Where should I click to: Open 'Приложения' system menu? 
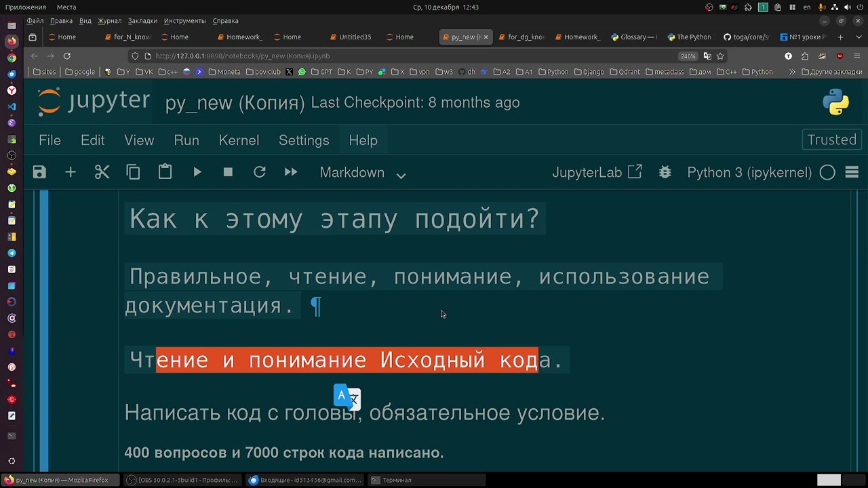(x=26, y=7)
